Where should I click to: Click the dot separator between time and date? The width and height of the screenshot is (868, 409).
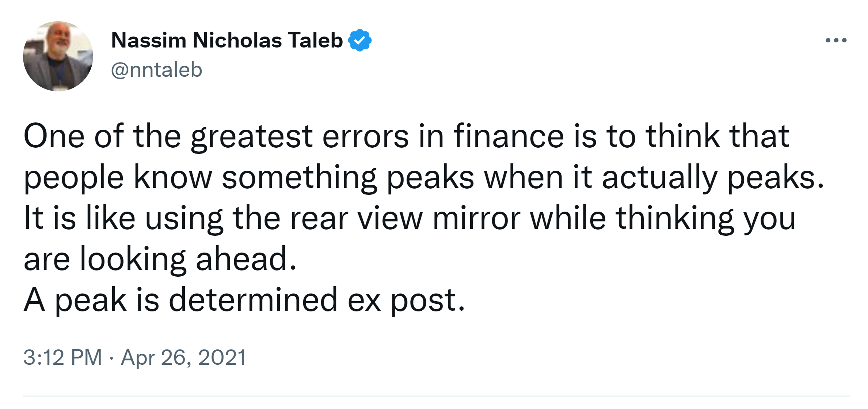coord(111,358)
